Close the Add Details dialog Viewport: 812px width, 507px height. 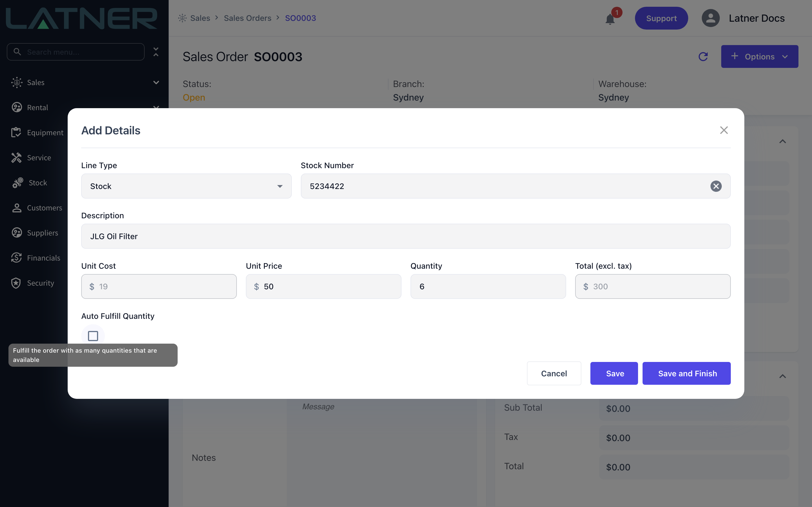pyautogui.click(x=724, y=130)
